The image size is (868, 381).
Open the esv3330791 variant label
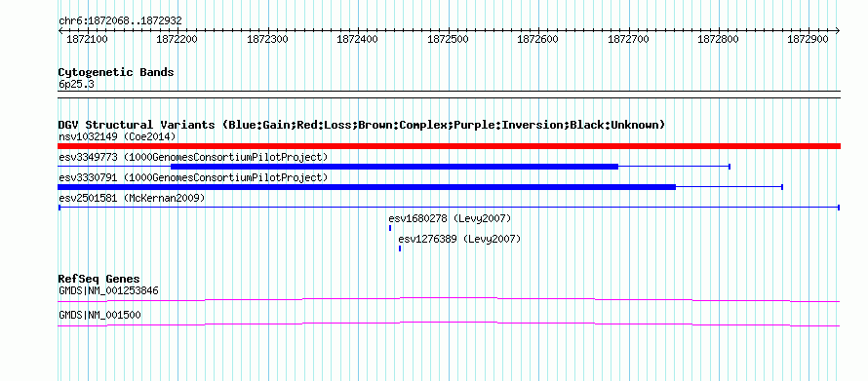193,177
